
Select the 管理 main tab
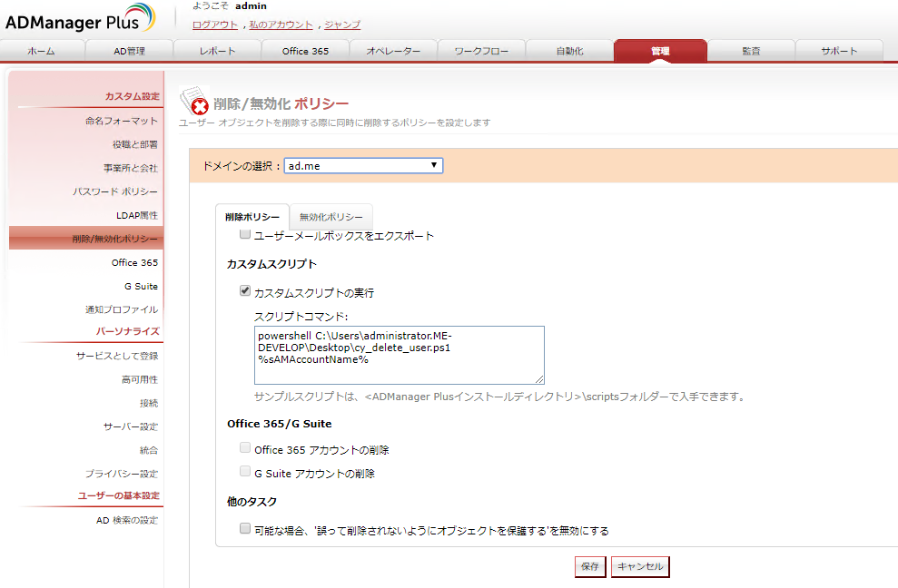point(660,51)
